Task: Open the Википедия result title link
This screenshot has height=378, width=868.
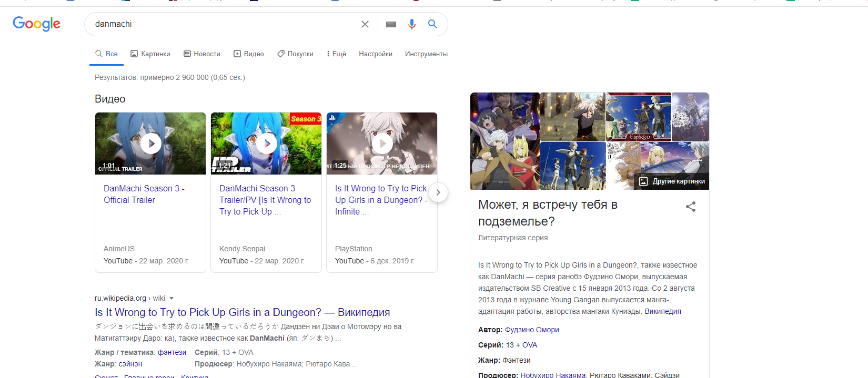Action: pyautogui.click(x=243, y=312)
